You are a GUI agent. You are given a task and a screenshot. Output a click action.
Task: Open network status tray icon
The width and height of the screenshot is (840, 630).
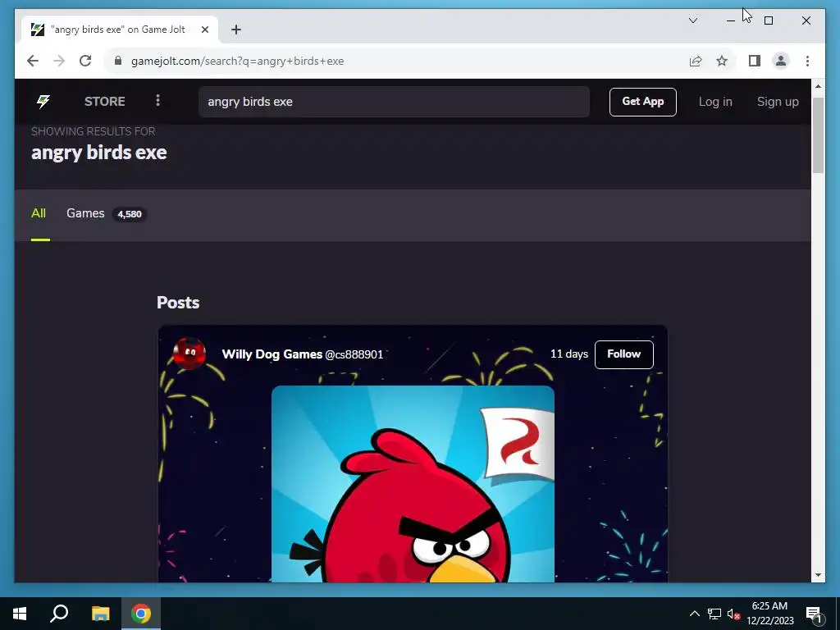(714, 614)
